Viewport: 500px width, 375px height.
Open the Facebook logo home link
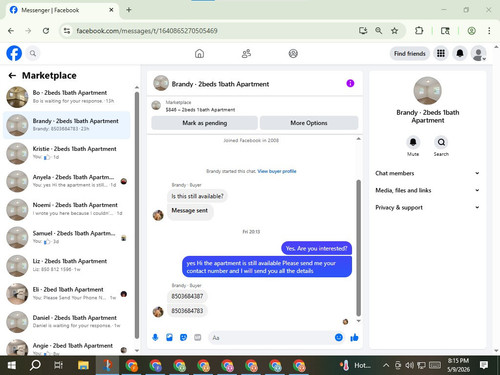(x=14, y=53)
